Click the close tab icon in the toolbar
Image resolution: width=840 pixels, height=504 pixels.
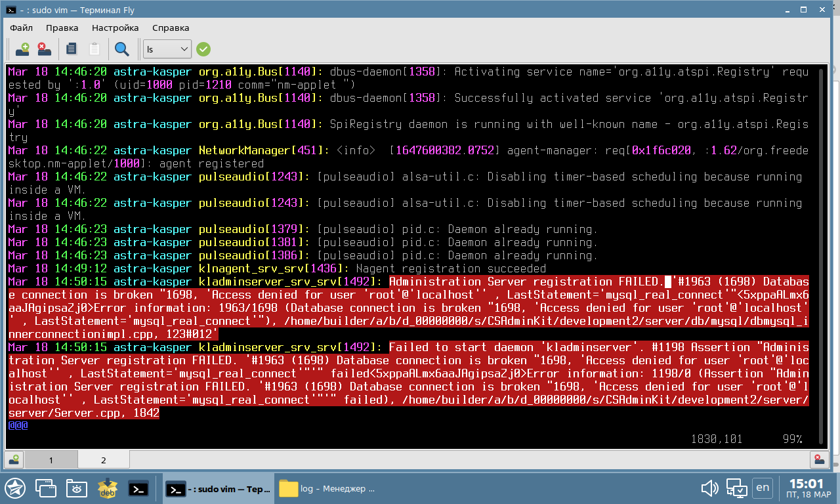(x=43, y=49)
